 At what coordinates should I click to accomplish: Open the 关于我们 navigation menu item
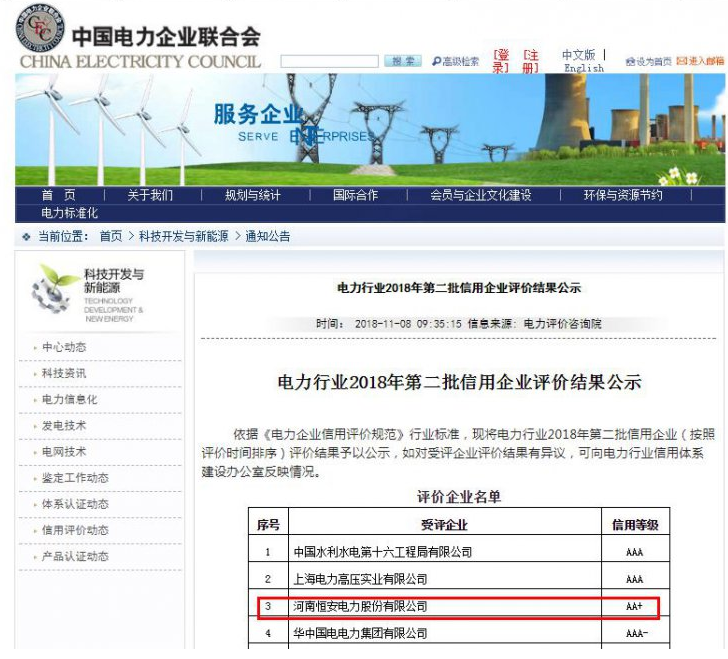click(150, 195)
